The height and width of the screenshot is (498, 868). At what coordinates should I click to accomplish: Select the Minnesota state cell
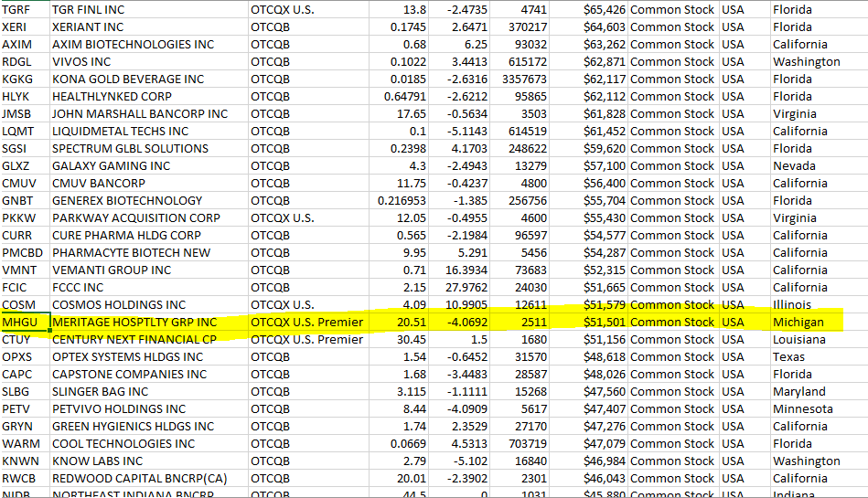pos(819,409)
